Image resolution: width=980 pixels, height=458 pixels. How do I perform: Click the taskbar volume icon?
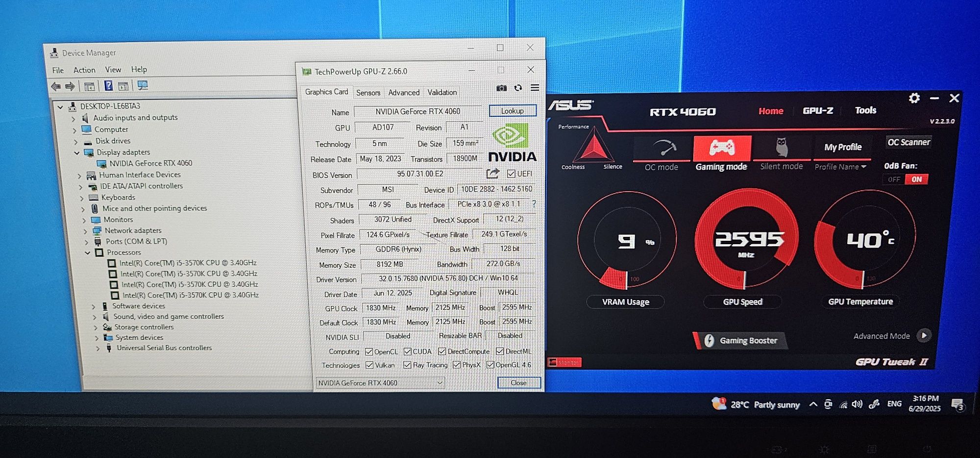pos(857,404)
